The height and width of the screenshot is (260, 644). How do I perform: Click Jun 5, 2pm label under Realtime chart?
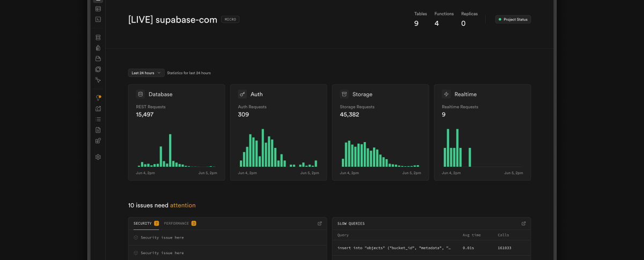coord(514,173)
